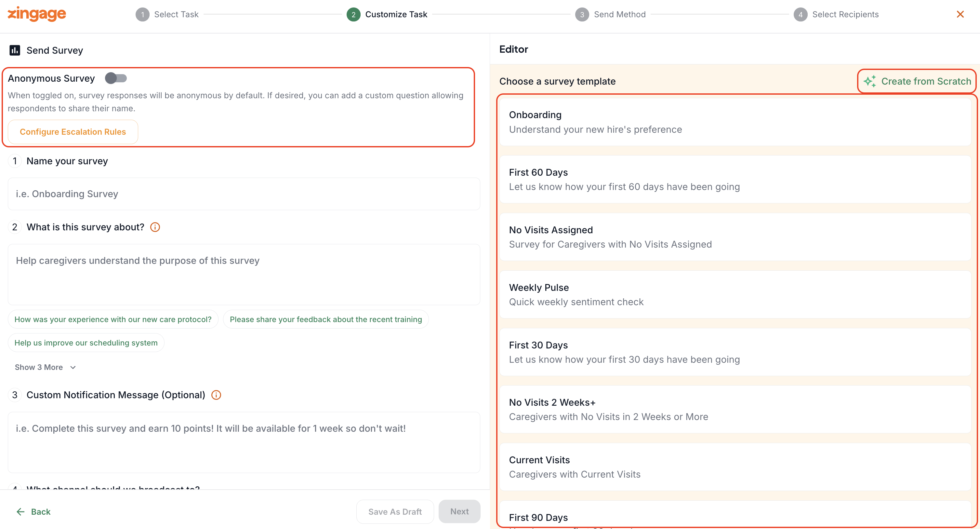
Task: Click step 4 Select Recipients circle
Action: pos(801,14)
